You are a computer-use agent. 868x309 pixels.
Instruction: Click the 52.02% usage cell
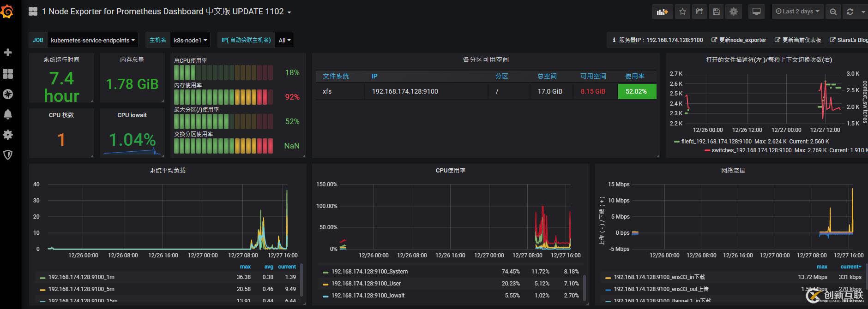(x=636, y=91)
